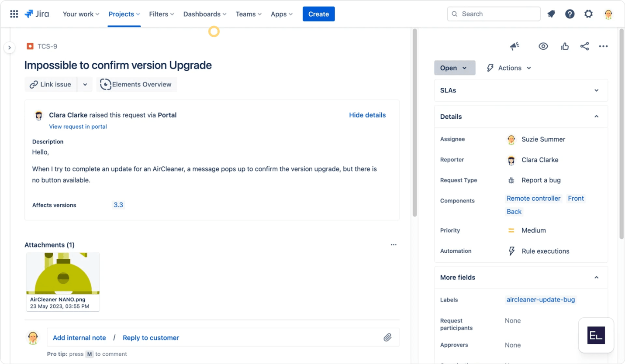
Task: Click the Report a bug icon
Action: 511,180
